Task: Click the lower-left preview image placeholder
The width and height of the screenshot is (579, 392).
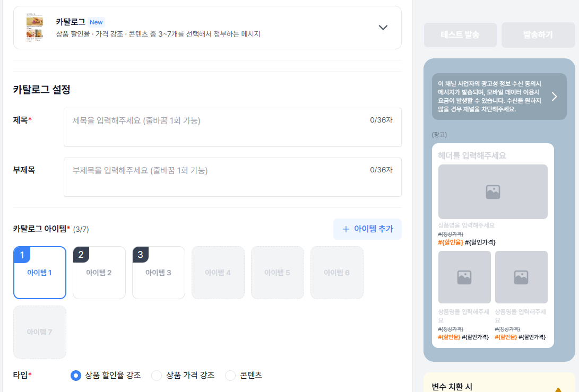Action: [464, 277]
